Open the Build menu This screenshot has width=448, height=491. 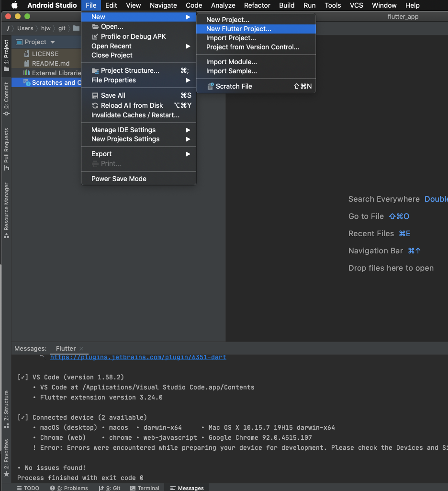287,5
